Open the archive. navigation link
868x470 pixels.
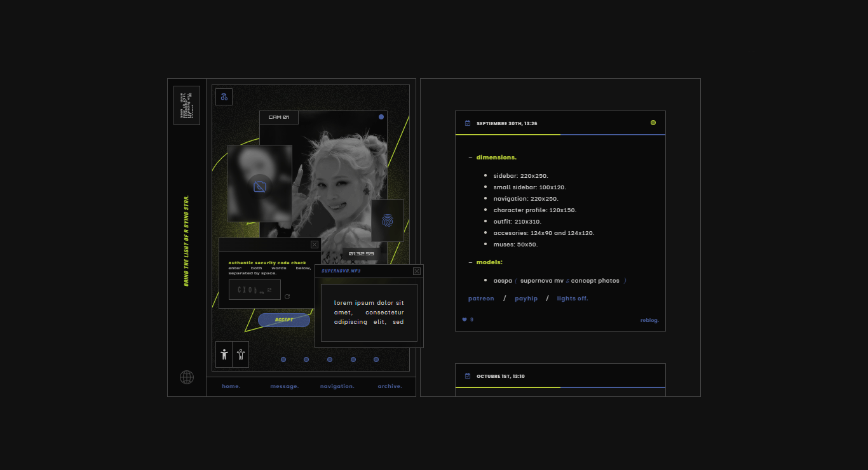pos(390,386)
